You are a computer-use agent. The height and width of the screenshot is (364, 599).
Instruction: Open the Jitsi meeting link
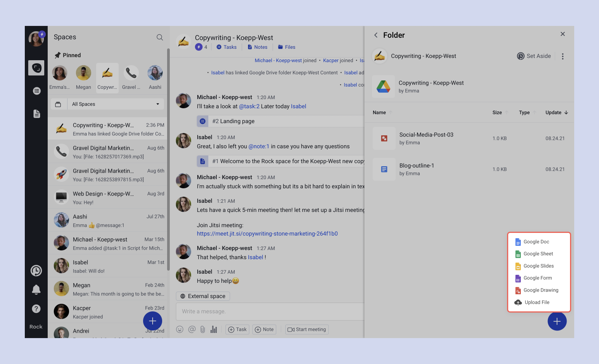tap(267, 234)
